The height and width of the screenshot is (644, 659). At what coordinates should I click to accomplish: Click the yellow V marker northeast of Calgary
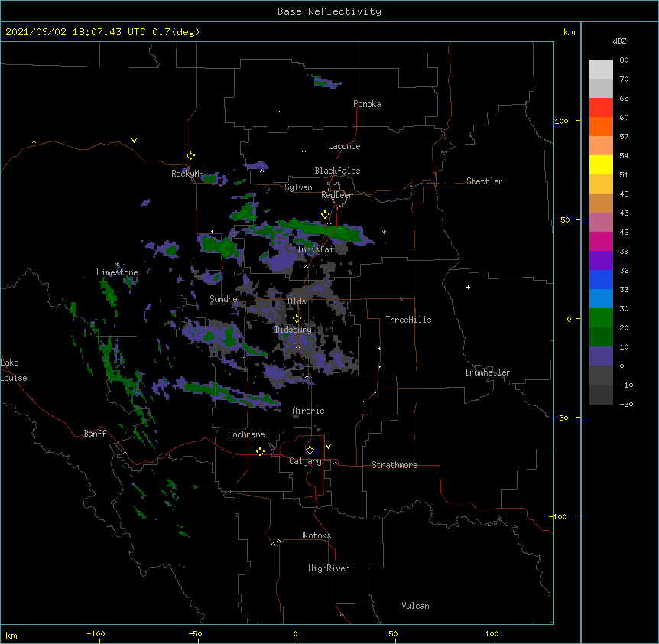[x=328, y=447]
